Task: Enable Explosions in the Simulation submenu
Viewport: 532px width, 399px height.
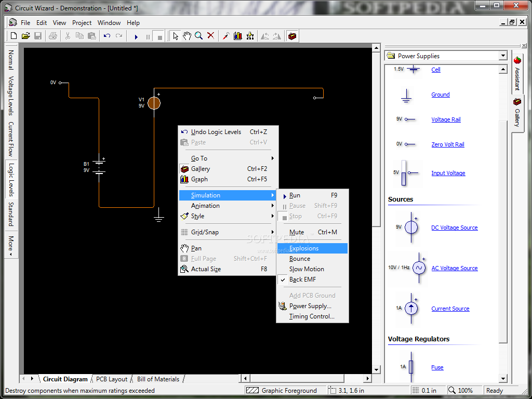Action: coord(304,248)
